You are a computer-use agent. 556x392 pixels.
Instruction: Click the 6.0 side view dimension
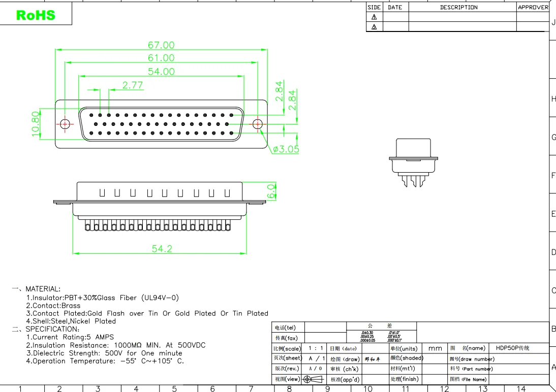point(271,191)
